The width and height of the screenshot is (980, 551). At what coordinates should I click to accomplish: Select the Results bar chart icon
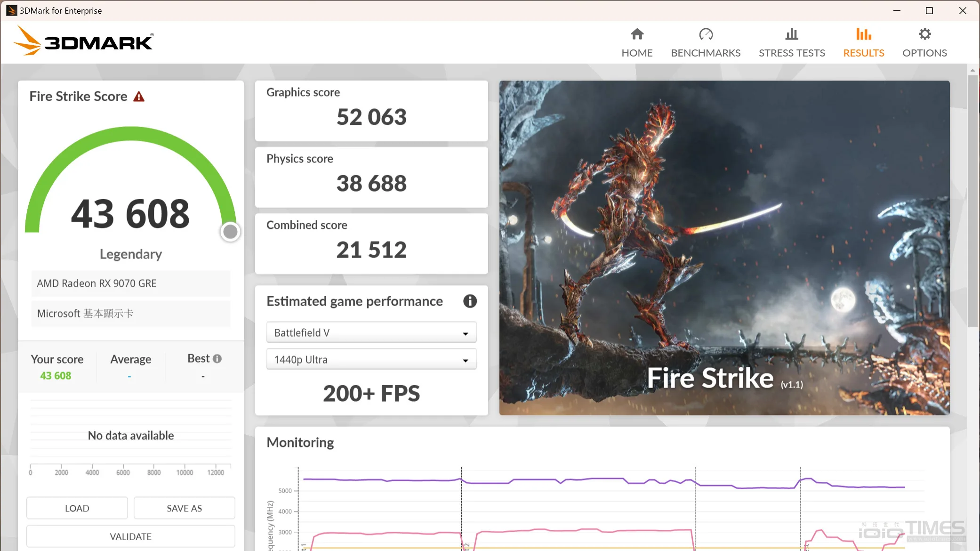pyautogui.click(x=864, y=34)
